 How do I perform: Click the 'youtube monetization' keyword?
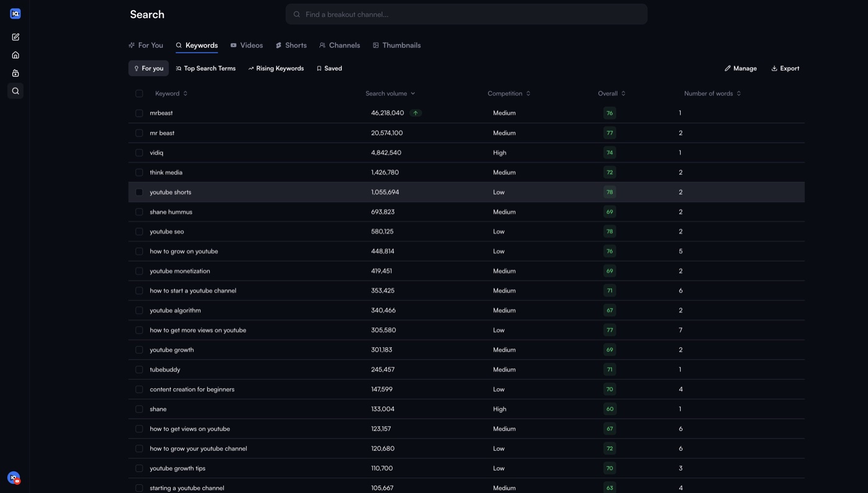click(x=180, y=271)
